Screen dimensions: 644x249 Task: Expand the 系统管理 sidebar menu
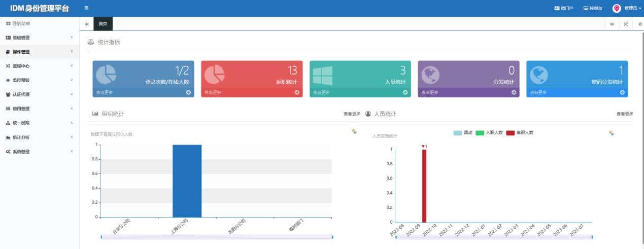click(x=40, y=152)
